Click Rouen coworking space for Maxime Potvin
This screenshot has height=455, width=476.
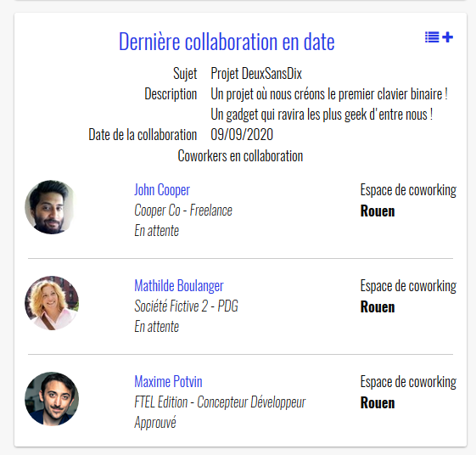point(378,403)
